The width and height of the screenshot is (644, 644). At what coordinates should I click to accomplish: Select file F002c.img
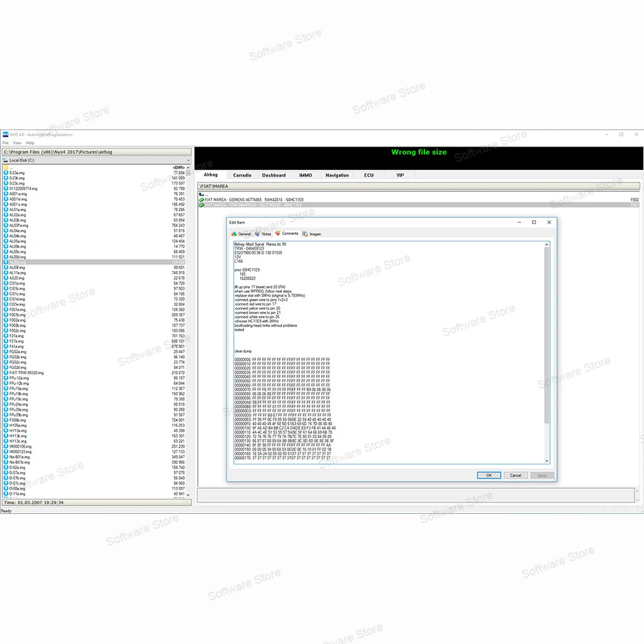[x=94, y=330]
